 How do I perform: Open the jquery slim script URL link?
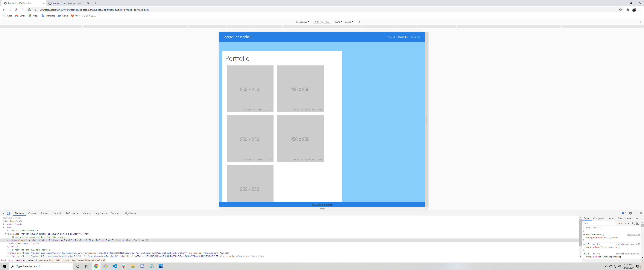pos(53,253)
